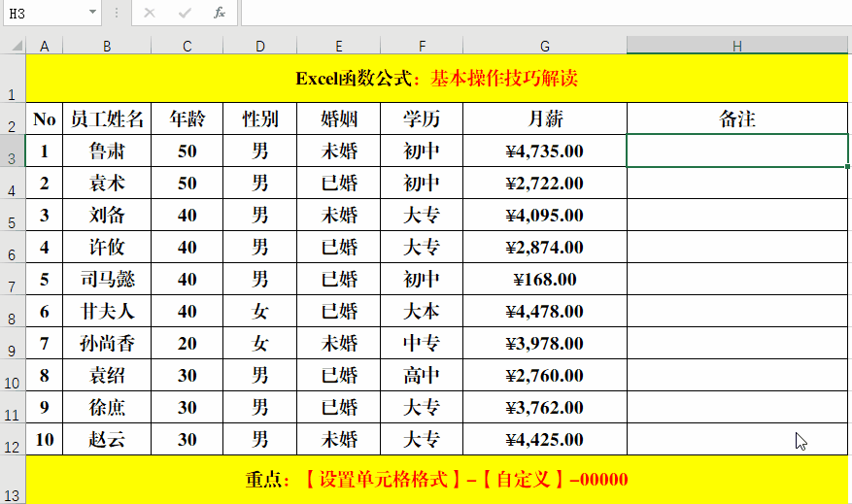Click inside the formula bar input

click(546, 13)
